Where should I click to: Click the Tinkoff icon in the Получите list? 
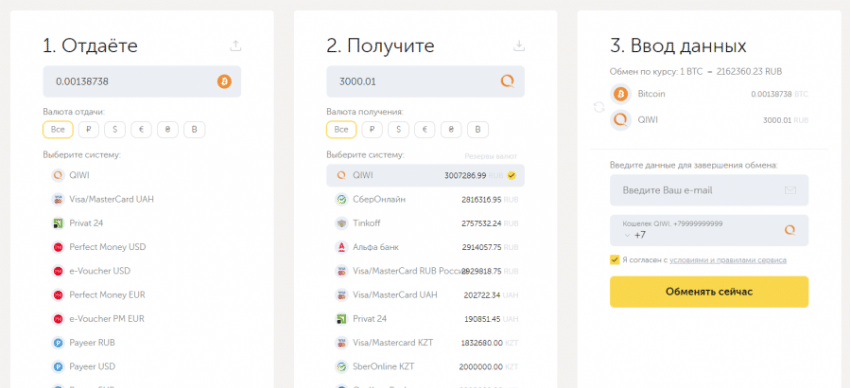pos(341,223)
